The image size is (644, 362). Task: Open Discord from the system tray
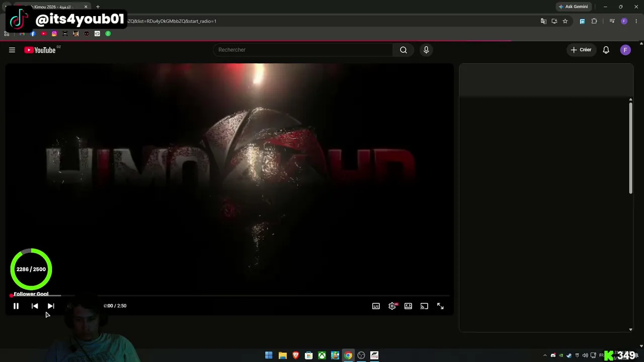[553, 355]
